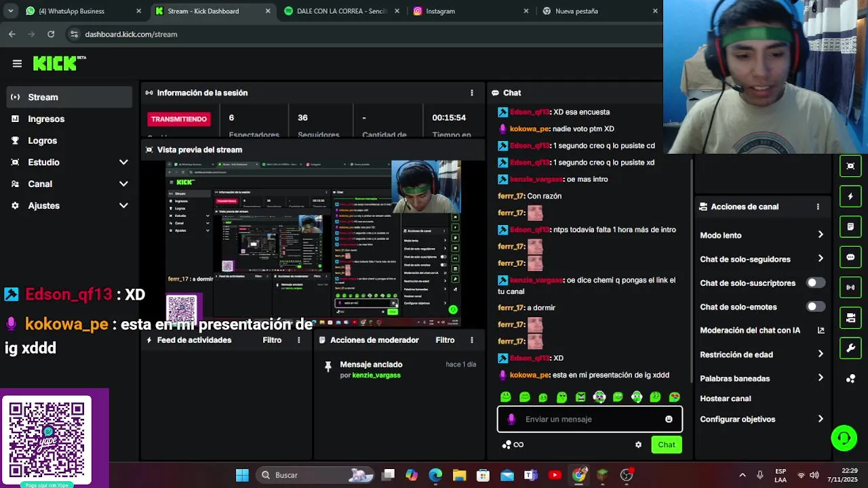Open Acciones de canal three-dot menu

(818, 207)
